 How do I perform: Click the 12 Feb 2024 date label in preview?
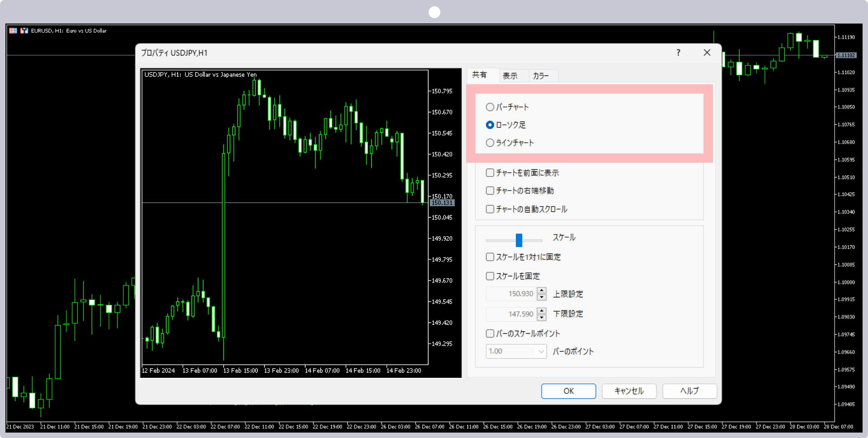158,371
